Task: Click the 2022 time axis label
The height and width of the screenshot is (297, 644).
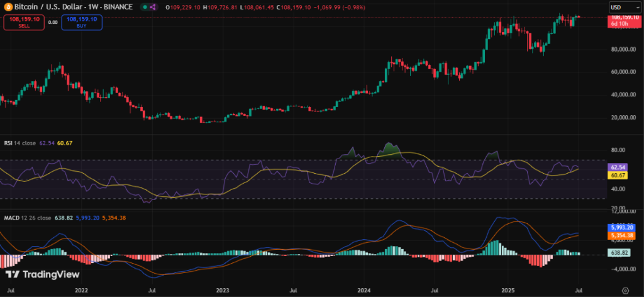Action: point(82,290)
